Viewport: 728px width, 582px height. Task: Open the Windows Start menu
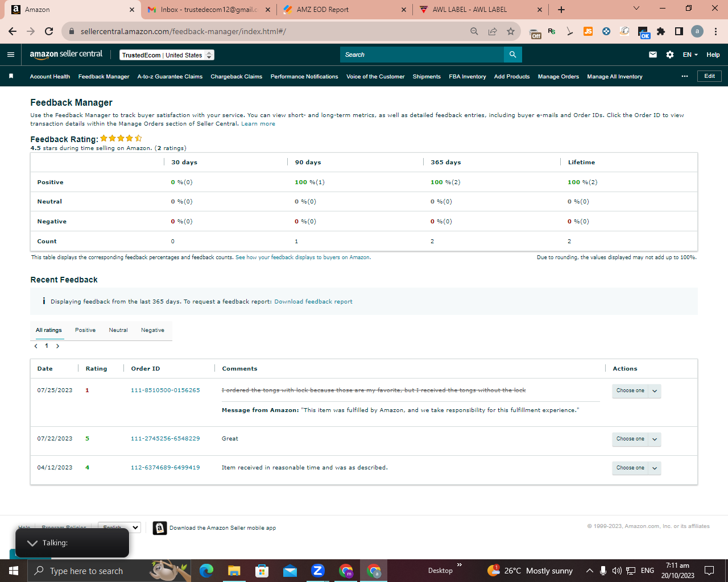[14, 571]
